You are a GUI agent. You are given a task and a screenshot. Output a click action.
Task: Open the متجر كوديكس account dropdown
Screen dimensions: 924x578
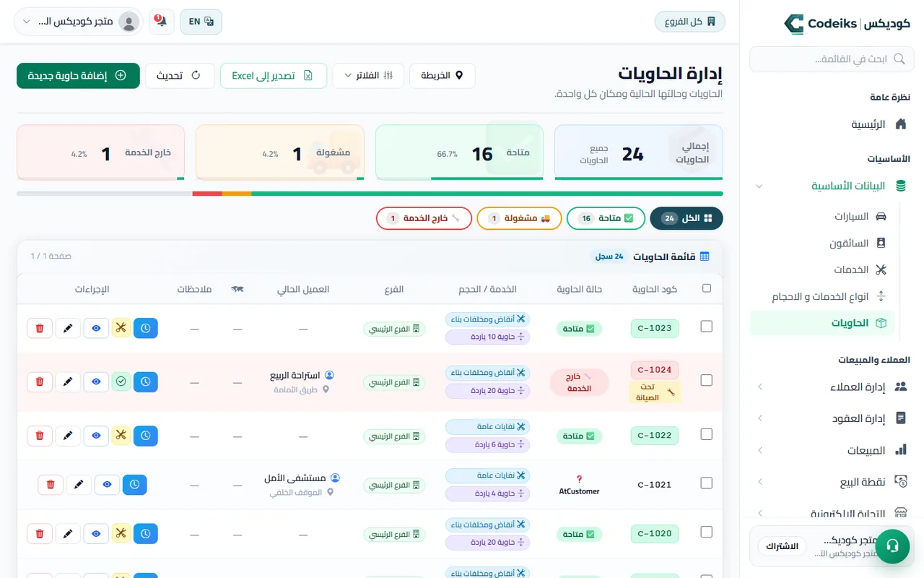(79, 22)
